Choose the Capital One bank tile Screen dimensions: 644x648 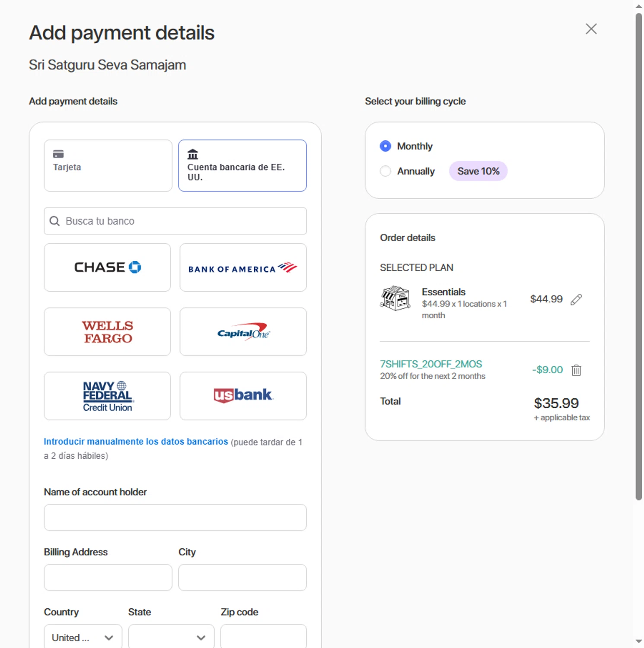(243, 332)
